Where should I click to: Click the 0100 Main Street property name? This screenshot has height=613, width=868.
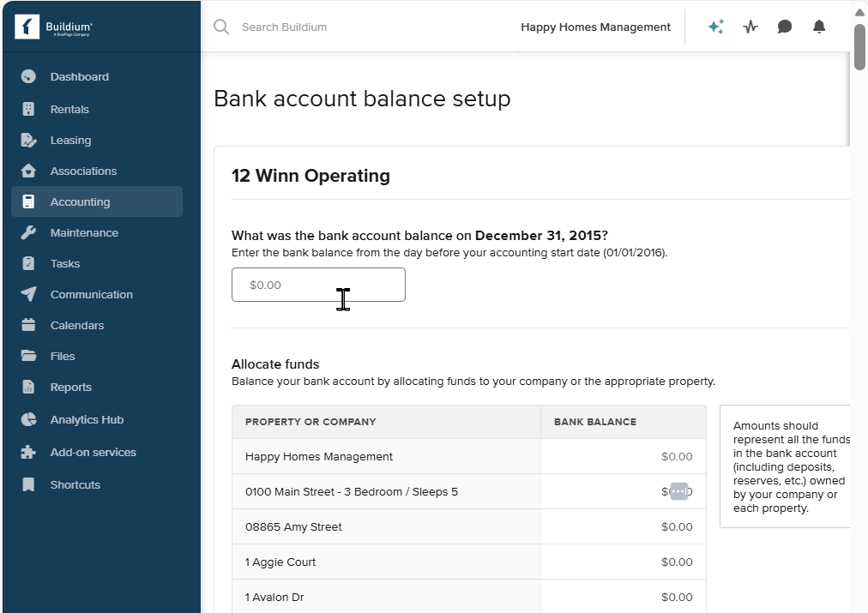(352, 491)
